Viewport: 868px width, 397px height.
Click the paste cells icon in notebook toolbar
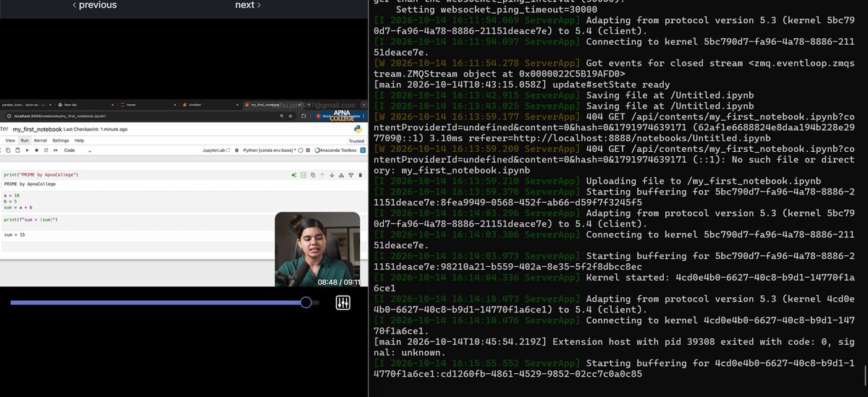[x=17, y=150]
